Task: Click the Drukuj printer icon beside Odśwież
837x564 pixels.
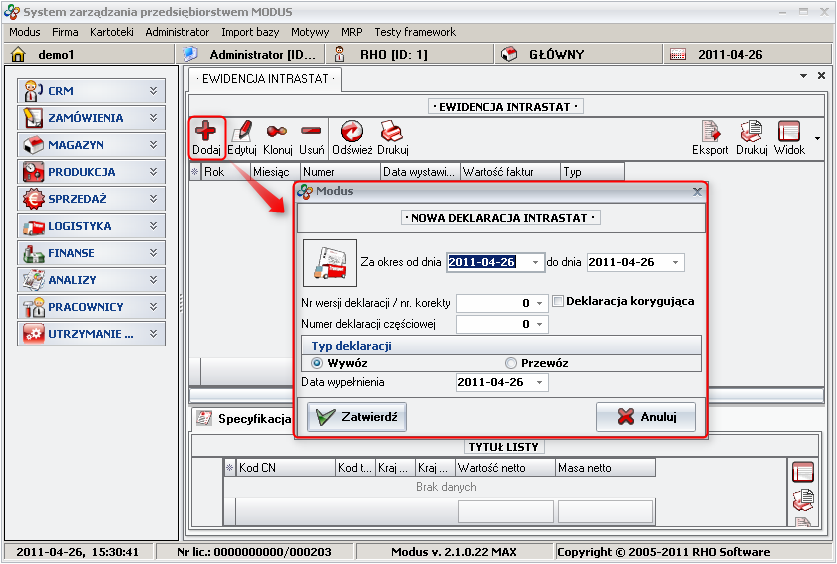Action: (392, 131)
